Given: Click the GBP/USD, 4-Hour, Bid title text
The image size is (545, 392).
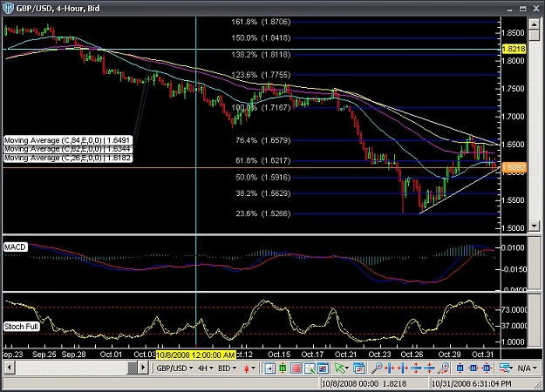Looking at the screenshot, I should [58, 8].
